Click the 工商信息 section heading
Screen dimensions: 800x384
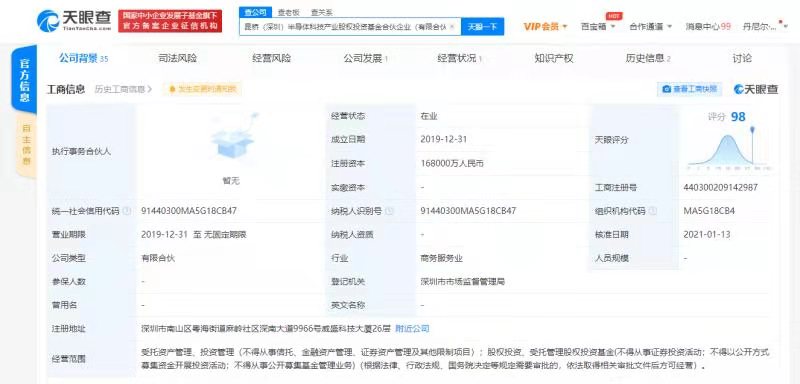click(x=66, y=90)
